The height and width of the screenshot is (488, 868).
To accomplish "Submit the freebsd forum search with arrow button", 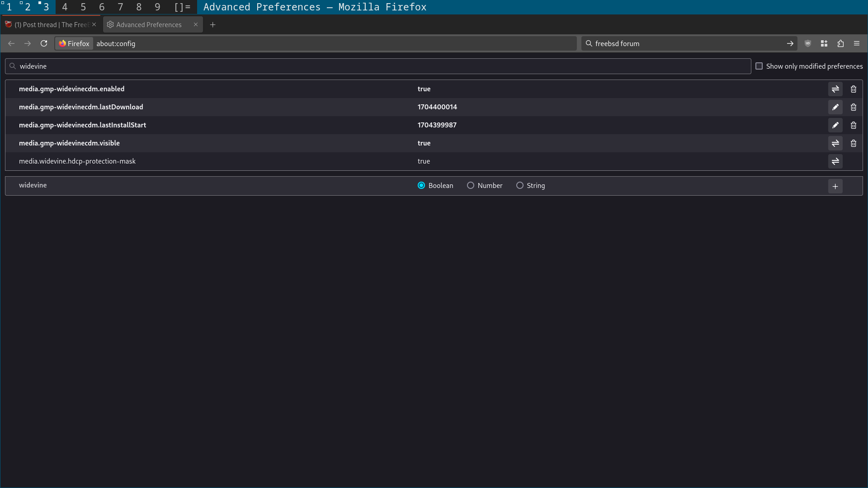I will [790, 43].
